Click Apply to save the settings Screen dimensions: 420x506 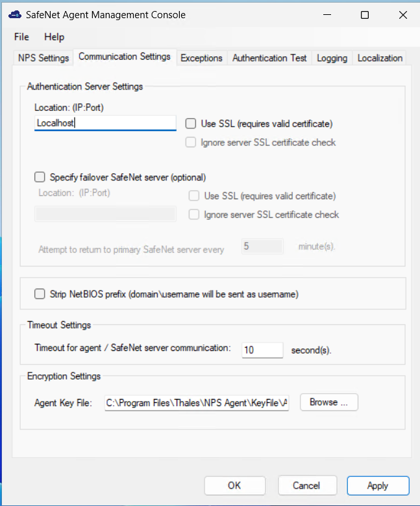click(378, 486)
